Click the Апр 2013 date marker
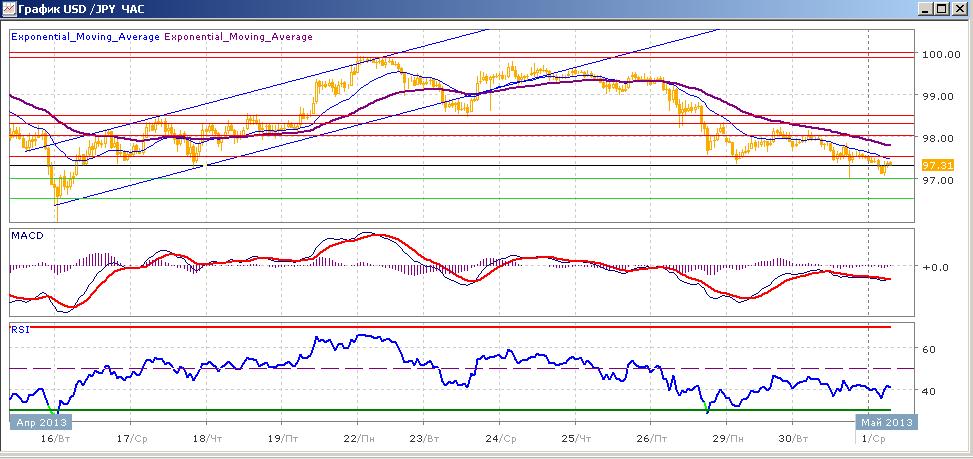 pyautogui.click(x=40, y=422)
